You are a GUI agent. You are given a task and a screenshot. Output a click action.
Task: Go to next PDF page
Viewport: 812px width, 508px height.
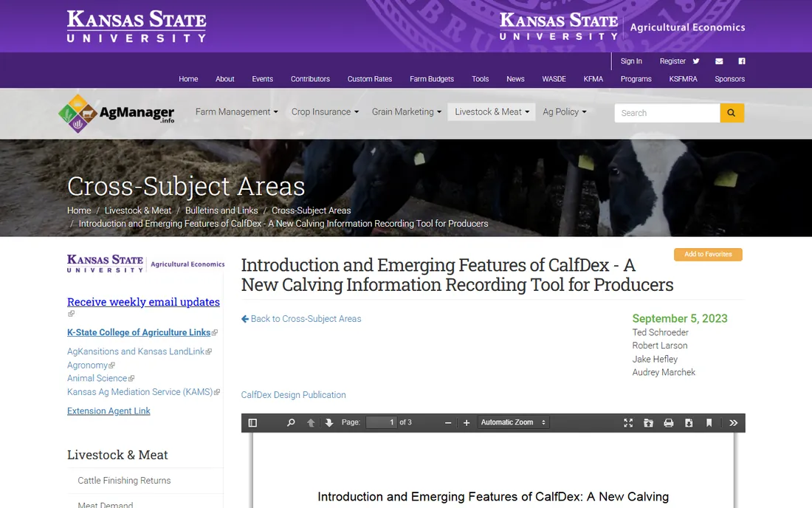pyautogui.click(x=328, y=422)
